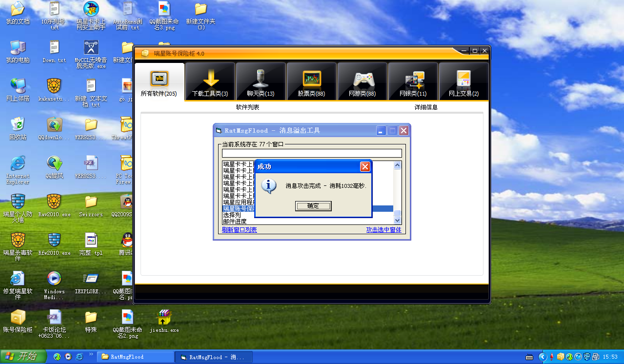Open the kakasetu... installer icon
624x364 pixels.
54,89
